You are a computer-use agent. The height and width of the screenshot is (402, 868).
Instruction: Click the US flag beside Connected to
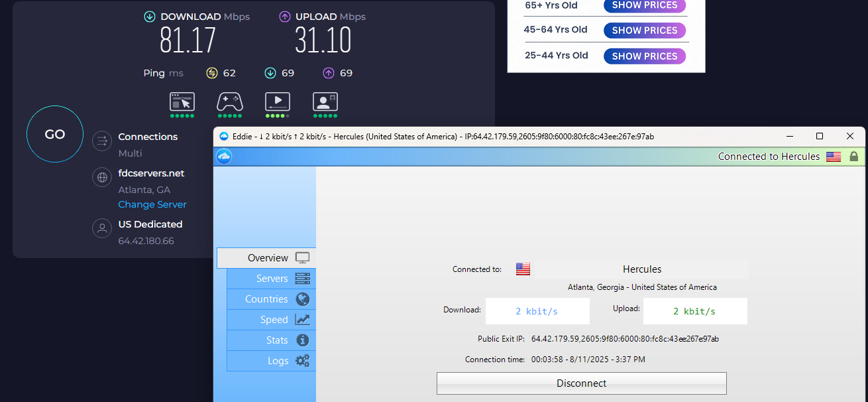(x=523, y=269)
